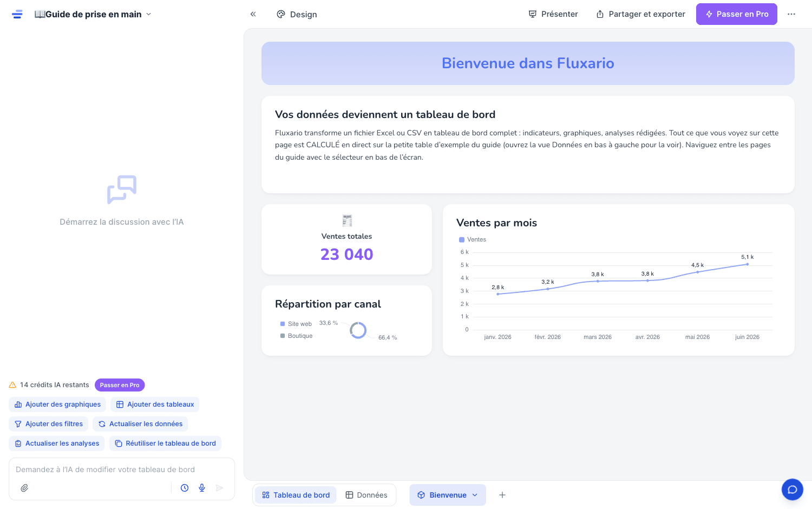Click the Bienvenue dans Fluxario banner title

528,63
